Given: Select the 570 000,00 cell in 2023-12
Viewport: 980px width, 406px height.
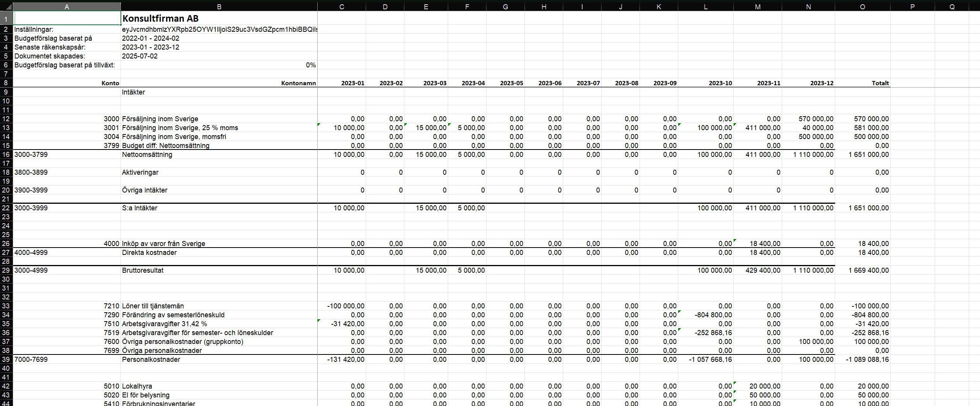Looking at the screenshot, I should (x=808, y=119).
